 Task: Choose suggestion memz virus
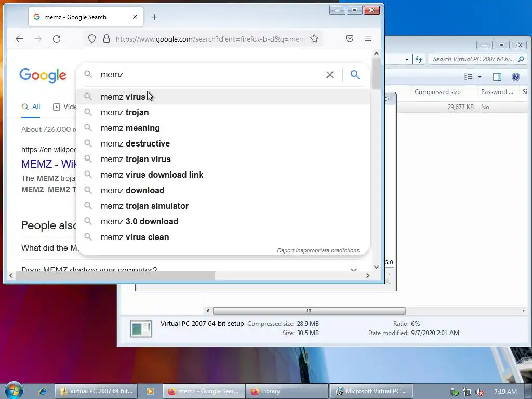click(x=223, y=97)
